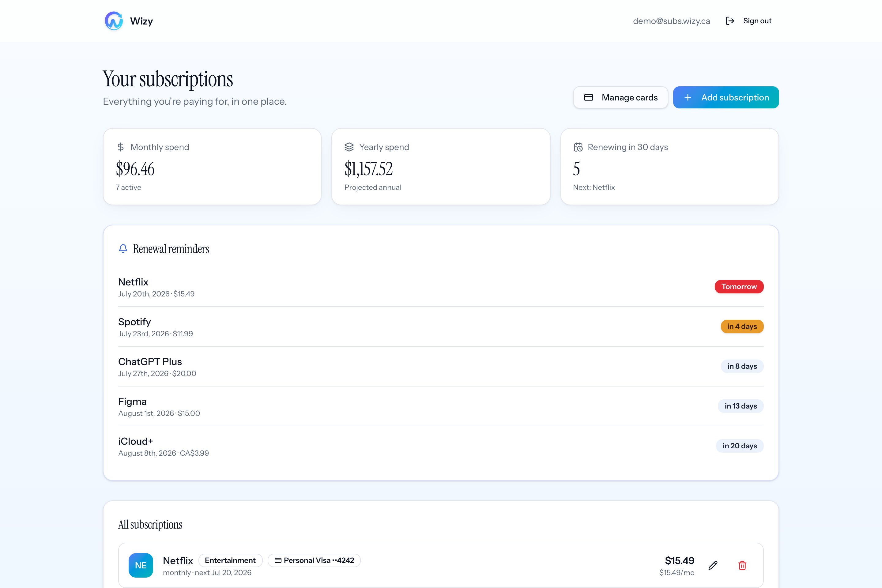Click the dollar icon beside Monthly spend
Viewport: 882px width, 588px height.
120,147
